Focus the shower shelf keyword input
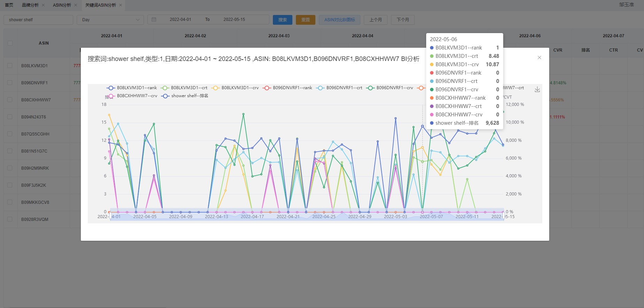This screenshot has height=308, width=644. (x=38, y=20)
